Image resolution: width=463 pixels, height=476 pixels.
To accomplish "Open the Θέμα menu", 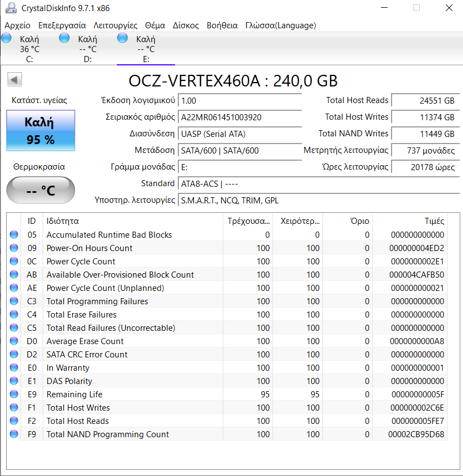I will pyautogui.click(x=155, y=25).
